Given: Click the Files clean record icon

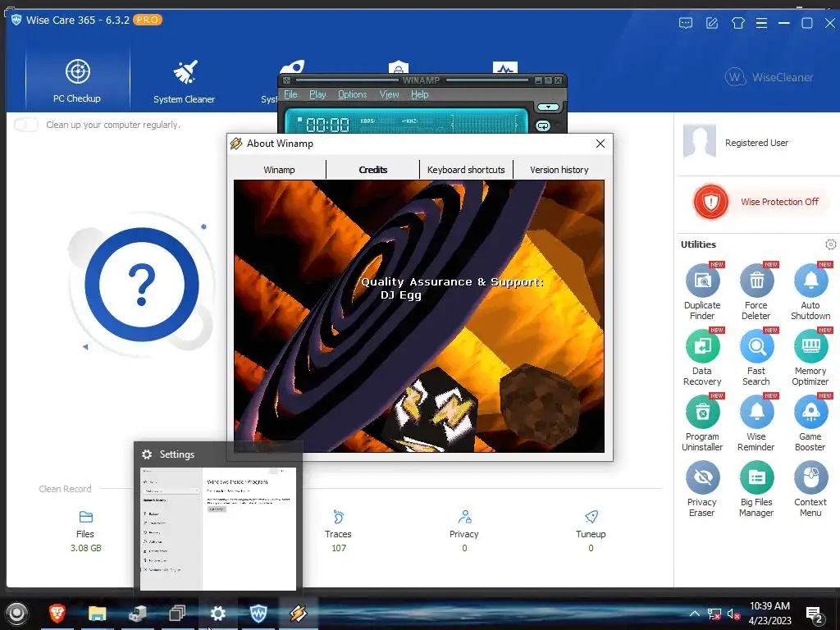Looking at the screenshot, I should click(85, 517).
